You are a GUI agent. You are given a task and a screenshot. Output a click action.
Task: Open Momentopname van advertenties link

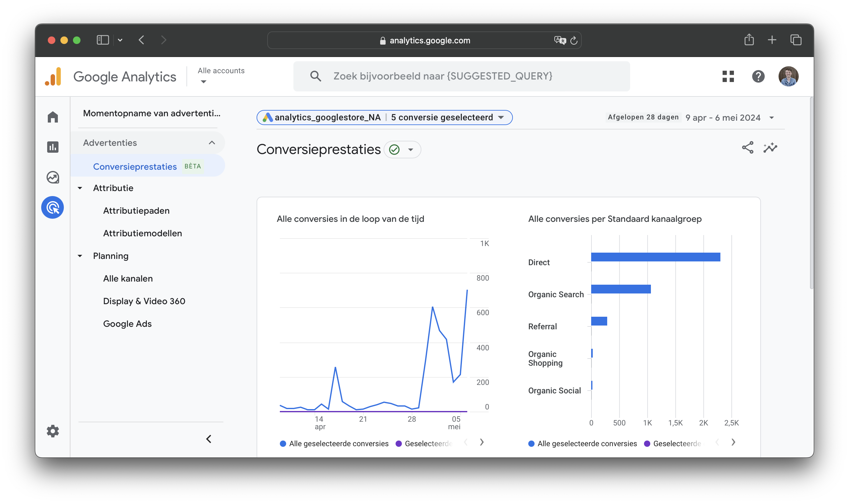pyautogui.click(x=152, y=113)
